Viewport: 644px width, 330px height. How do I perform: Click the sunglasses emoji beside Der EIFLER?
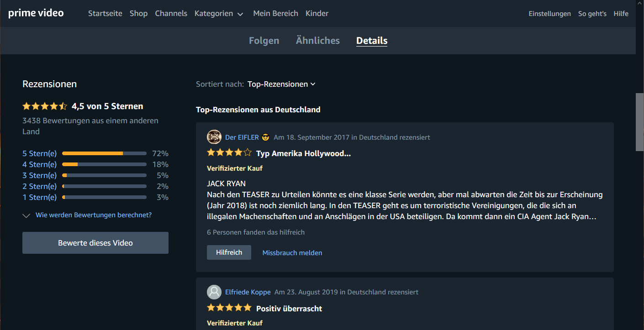pos(265,137)
